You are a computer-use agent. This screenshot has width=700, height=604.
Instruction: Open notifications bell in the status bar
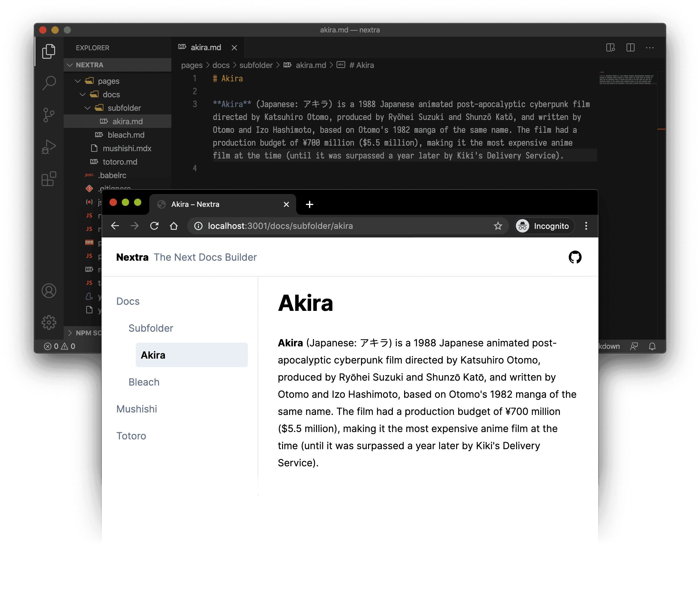[652, 346]
